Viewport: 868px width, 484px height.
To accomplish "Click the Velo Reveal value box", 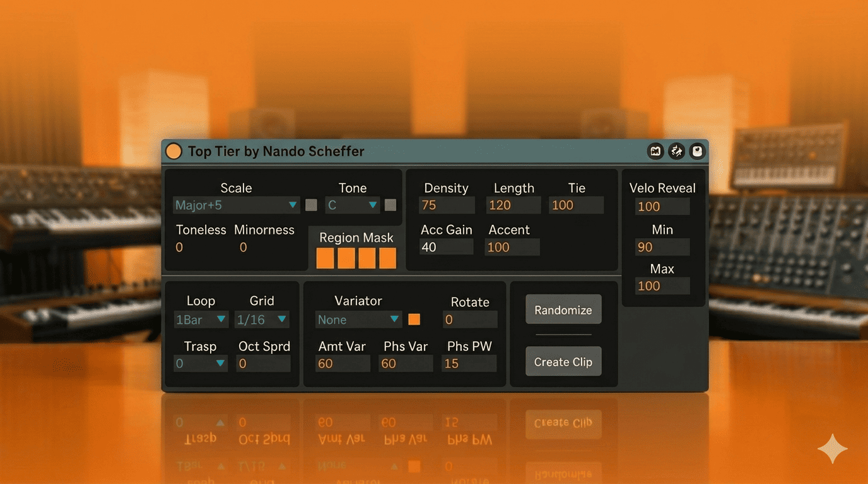I will pos(662,207).
